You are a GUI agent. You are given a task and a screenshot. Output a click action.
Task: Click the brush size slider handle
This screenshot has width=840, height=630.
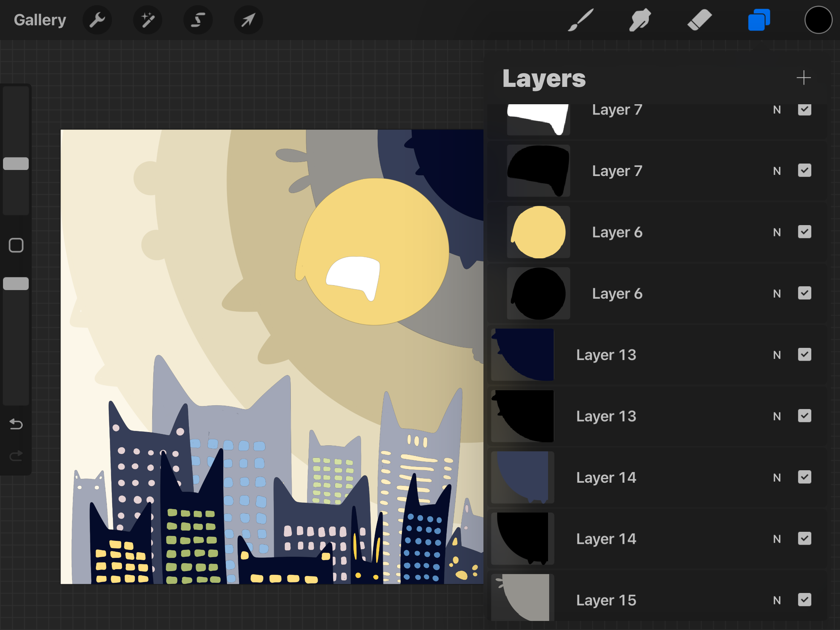pos(16,164)
